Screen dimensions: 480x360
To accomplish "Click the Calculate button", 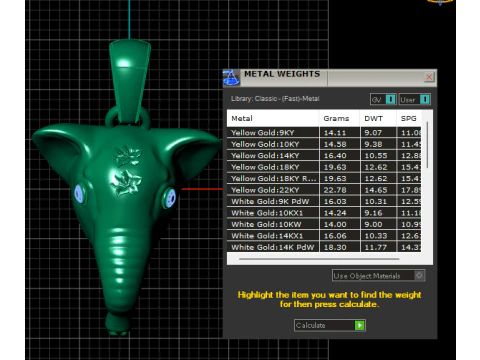I will pos(330,325).
